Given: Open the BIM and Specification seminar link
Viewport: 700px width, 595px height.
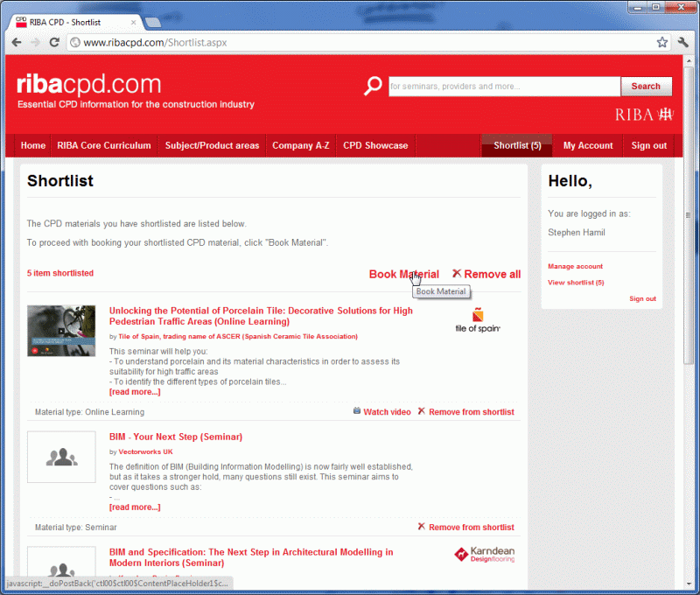Looking at the screenshot, I should click(x=251, y=557).
